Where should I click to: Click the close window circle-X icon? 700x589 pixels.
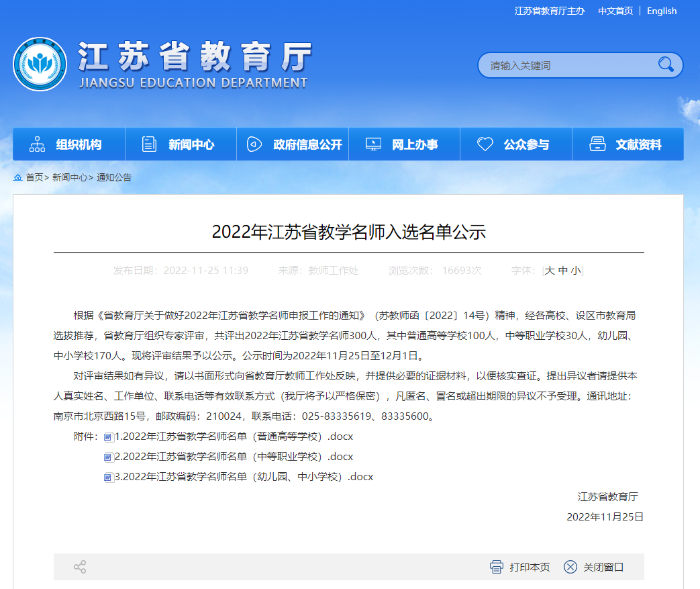pyautogui.click(x=570, y=567)
